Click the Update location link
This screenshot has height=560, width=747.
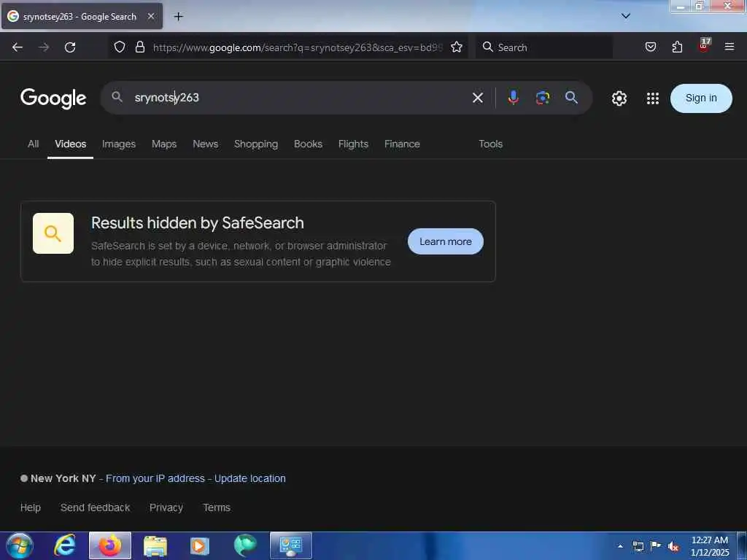(x=249, y=478)
